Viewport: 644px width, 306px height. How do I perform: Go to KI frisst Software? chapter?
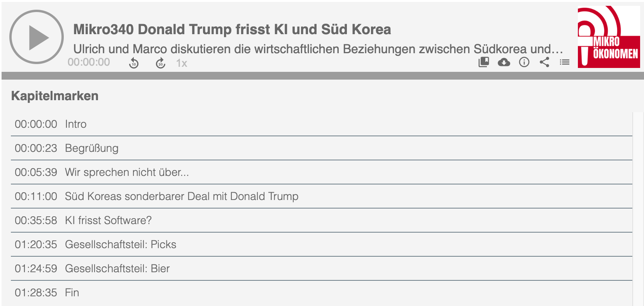coord(322,221)
